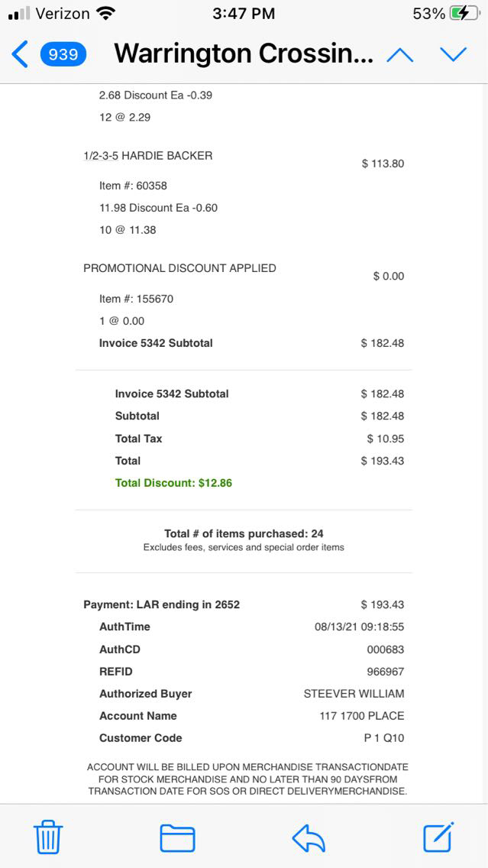Delete this email with the trash icon
The image size is (488, 868).
[48, 837]
